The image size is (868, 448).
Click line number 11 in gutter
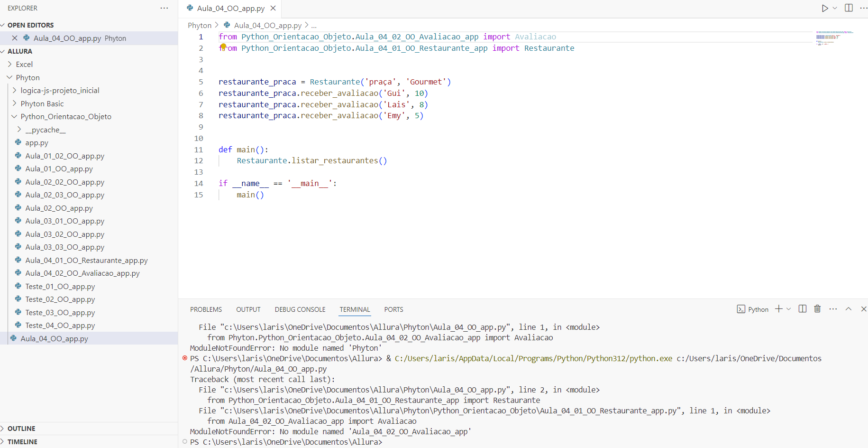point(199,149)
